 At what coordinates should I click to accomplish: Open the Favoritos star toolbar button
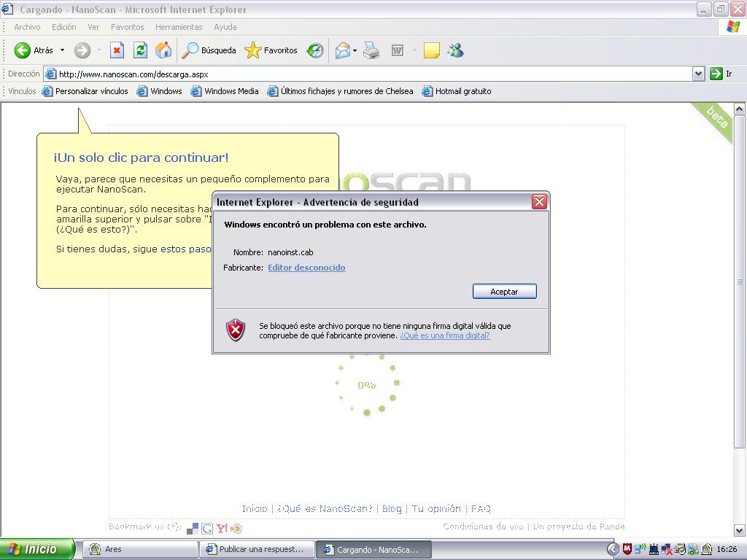click(271, 50)
